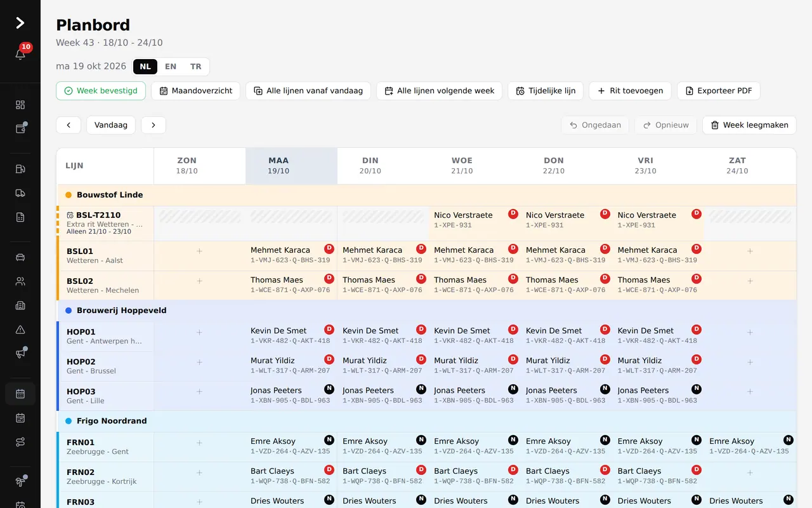This screenshot has width=812, height=508.
Task: Add a ride for BSL01 on Sunday
Action: click(200, 251)
